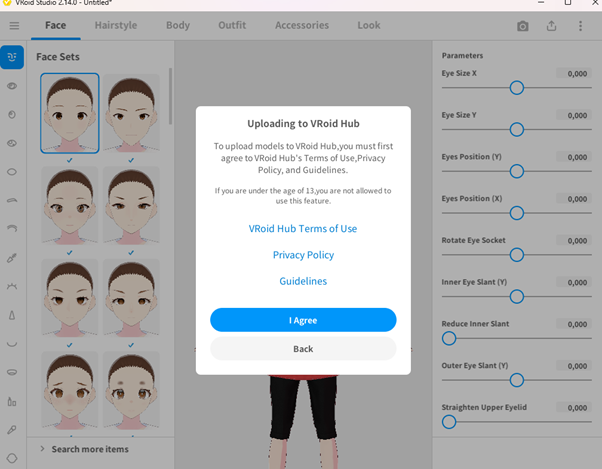
Task: Switch to the Body tab
Action: pos(178,25)
